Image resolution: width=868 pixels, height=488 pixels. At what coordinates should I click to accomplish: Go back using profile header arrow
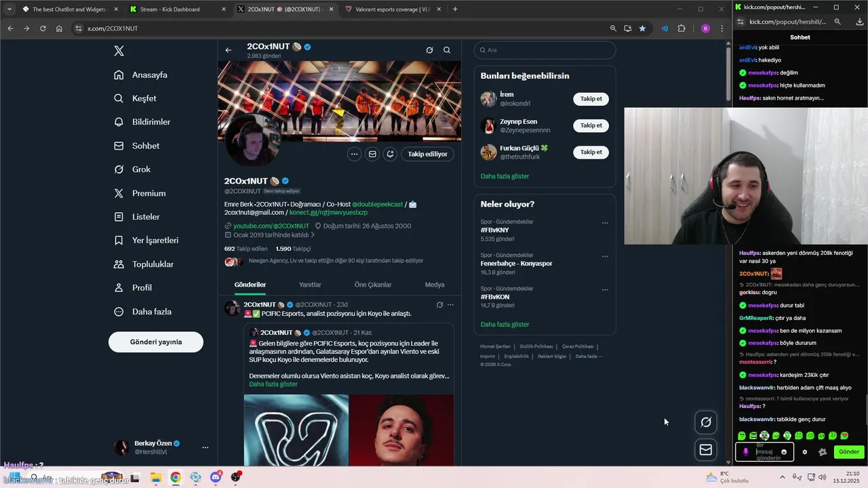pyautogui.click(x=229, y=50)
